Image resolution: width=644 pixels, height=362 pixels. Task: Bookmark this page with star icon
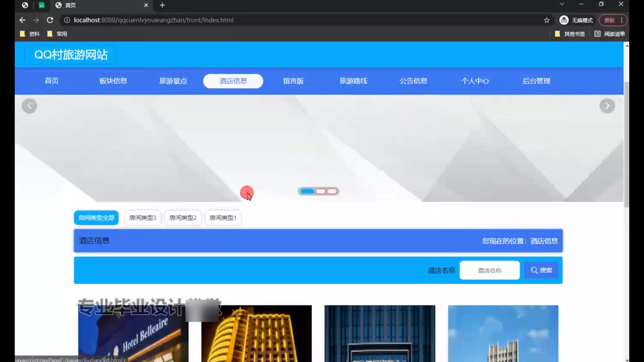[x=547, y=20]
